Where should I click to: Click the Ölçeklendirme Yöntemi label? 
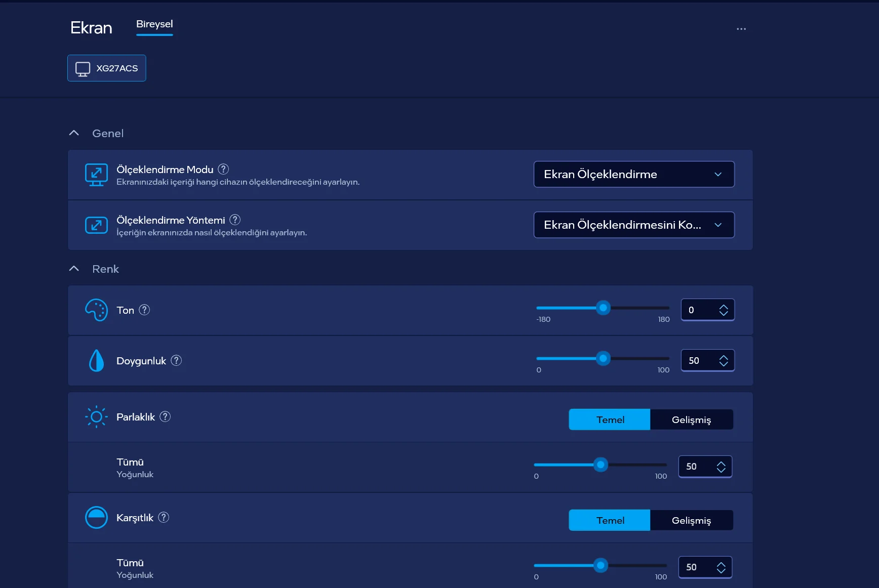pos(171,220)
